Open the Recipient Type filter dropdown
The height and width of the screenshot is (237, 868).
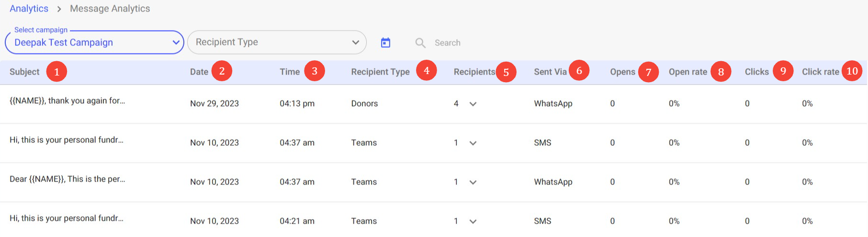tap(277, 43)
